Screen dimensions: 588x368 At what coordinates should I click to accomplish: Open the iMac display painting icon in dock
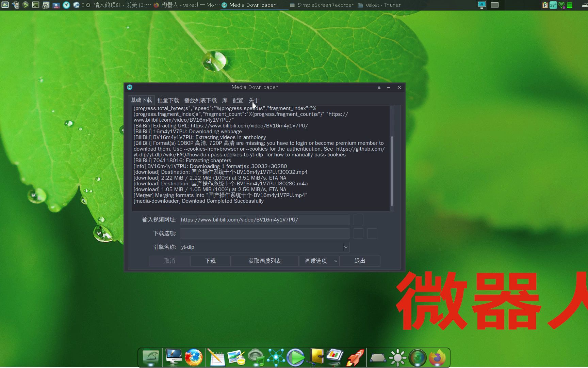point(174,357)
